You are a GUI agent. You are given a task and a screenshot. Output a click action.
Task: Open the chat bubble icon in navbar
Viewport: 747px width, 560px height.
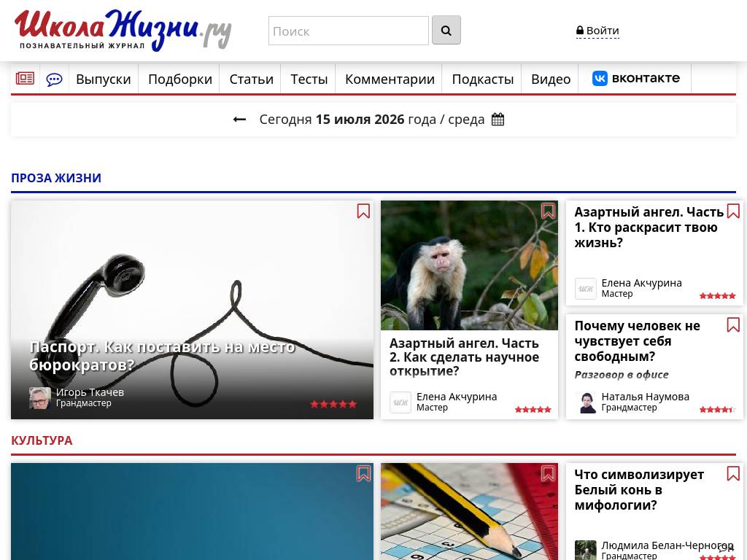[54, 79]
